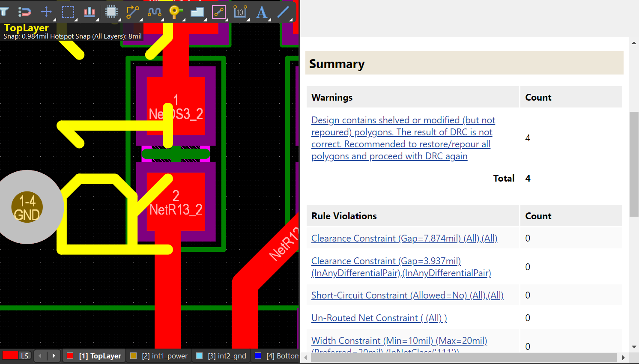Image resolution: width=639 pixels, height=364 pixels.
Task: Open the selection Filter tool
Action: pyautogui.click(x=5, y=12)
